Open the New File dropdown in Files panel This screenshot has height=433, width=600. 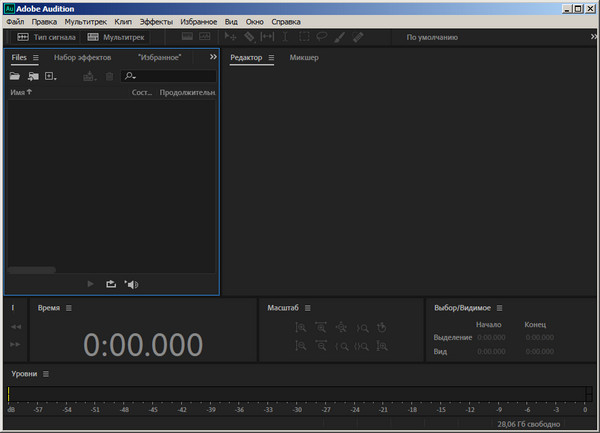tap(51, 76)
